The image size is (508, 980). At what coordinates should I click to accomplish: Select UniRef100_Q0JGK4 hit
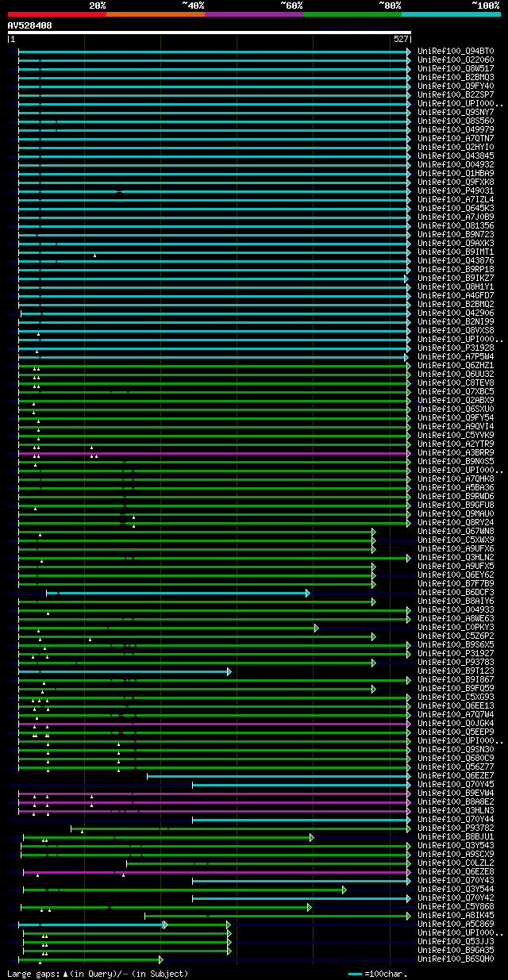(x=456, y=723)
